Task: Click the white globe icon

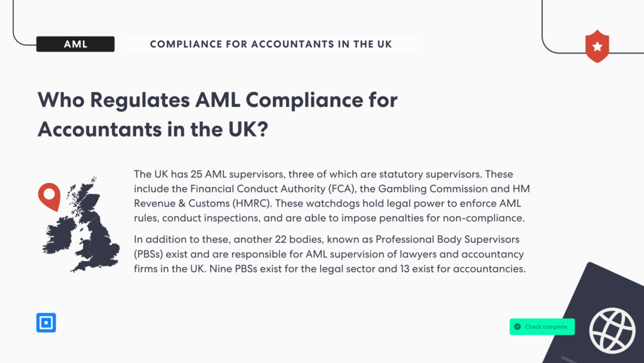Action: click(613, 330)
